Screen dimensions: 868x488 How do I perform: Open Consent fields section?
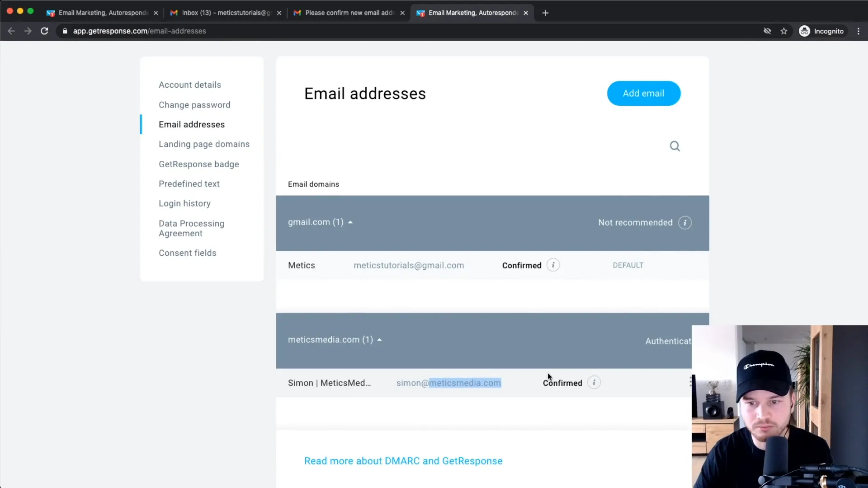(188, 253)
